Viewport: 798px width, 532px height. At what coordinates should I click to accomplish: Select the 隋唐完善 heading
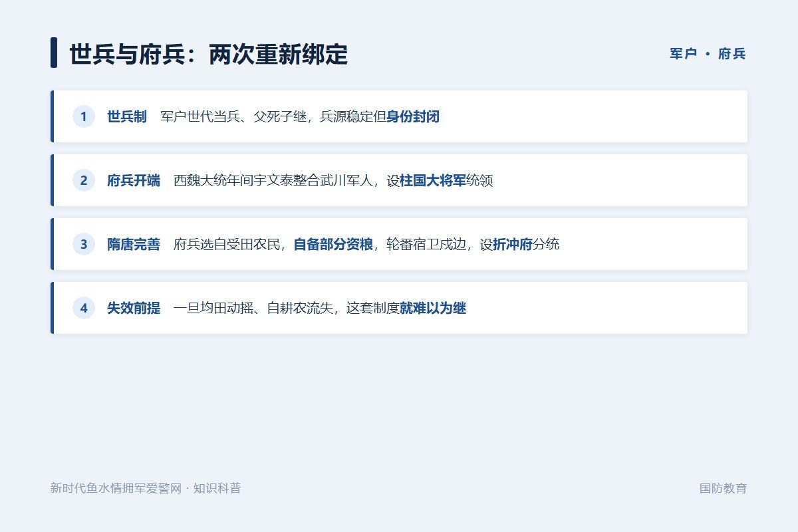[134, 245]
